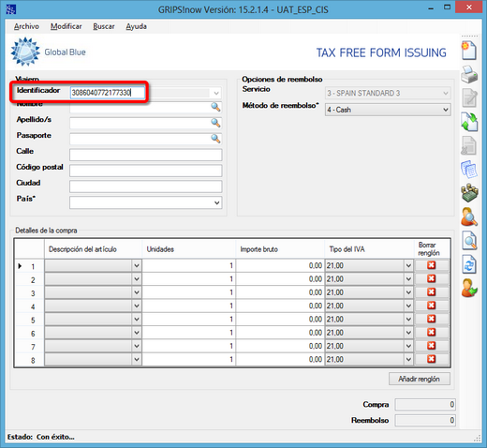Open row 1 Descripción del artículo dropdown

137,266
